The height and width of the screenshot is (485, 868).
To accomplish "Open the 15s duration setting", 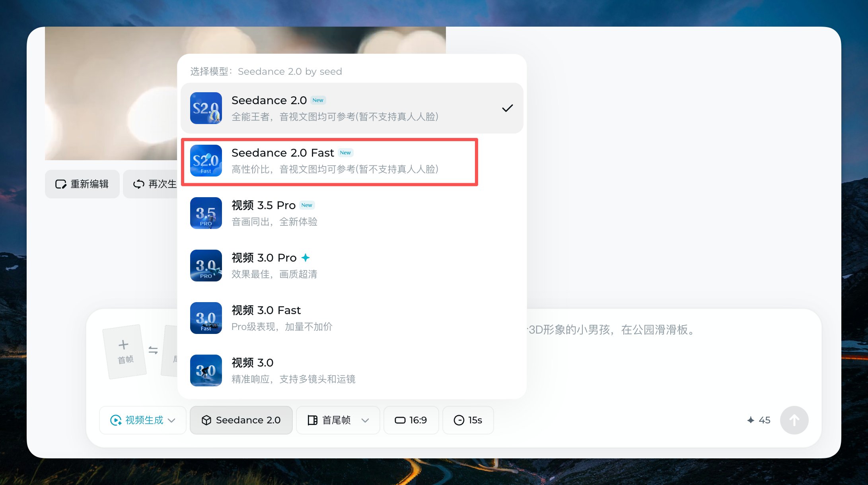I will pos(468,420).
